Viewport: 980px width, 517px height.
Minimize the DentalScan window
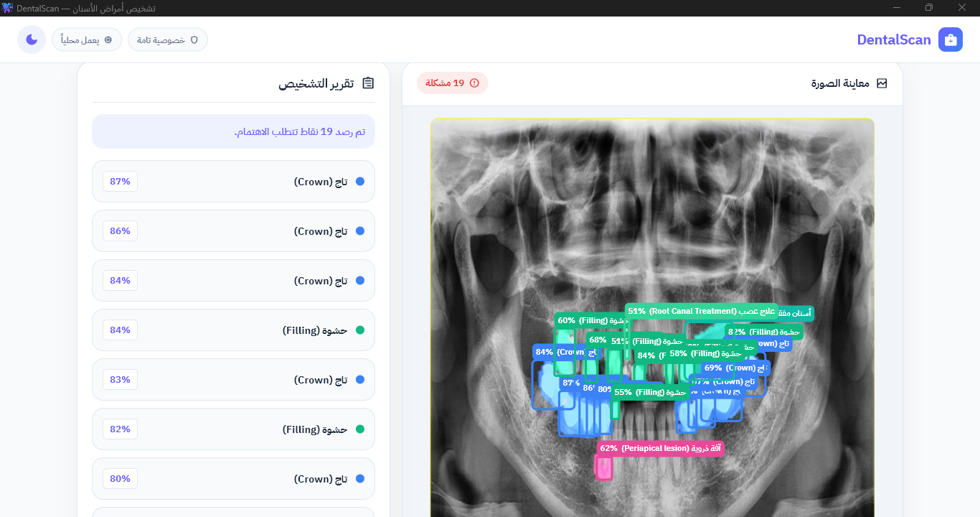(x=897, y=8)
